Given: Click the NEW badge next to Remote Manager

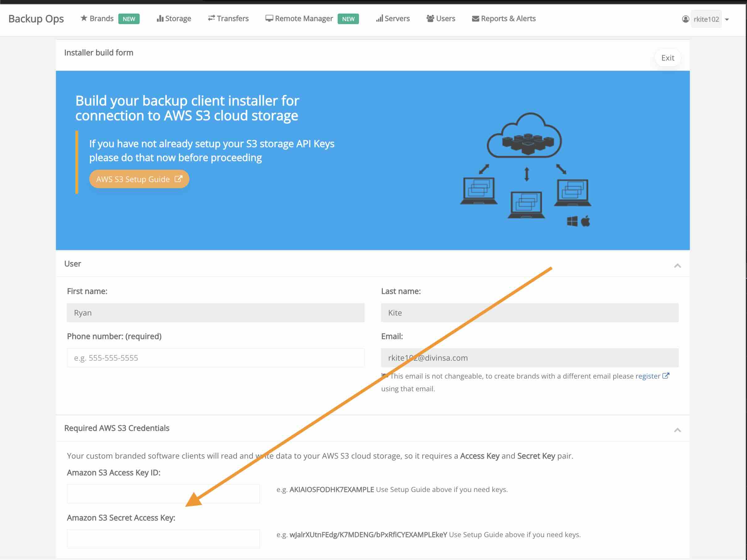Looking at the screenshot, I should [348, 19].
